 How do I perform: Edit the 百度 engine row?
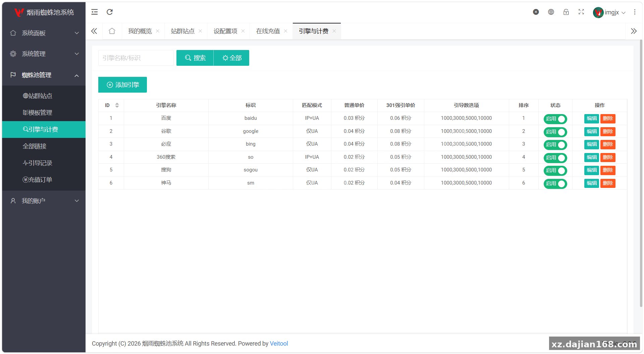(x=591, y=118)
